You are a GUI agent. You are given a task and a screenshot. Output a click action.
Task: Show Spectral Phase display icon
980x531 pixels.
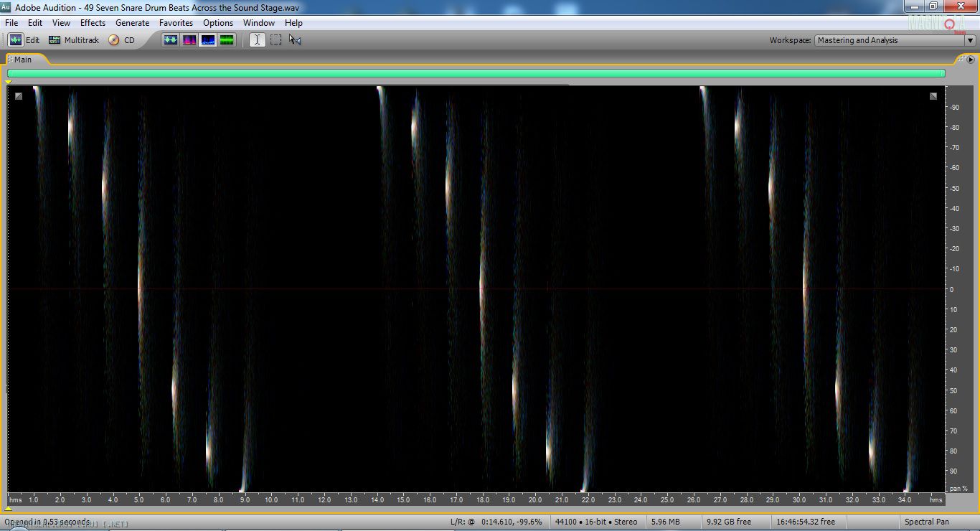227,40
